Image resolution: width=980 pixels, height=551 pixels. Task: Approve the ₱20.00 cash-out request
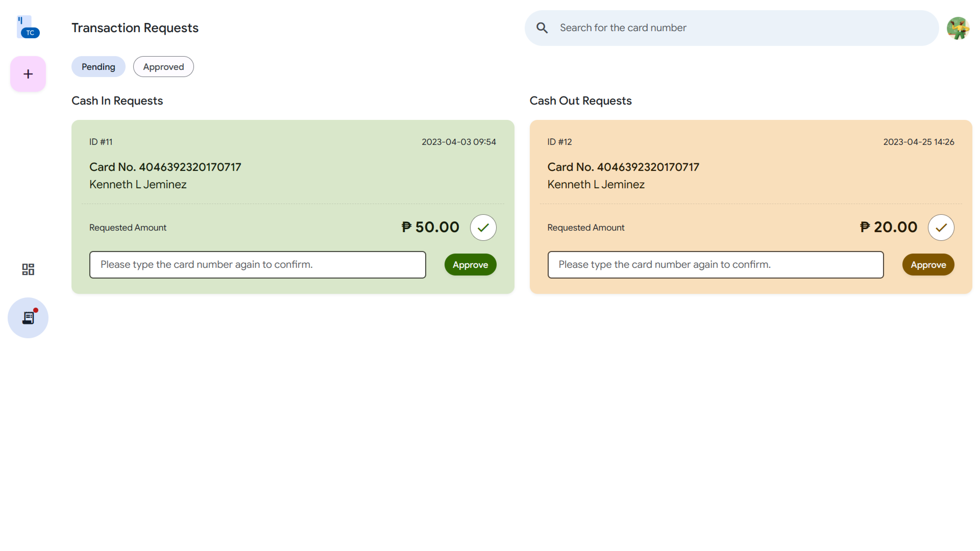pyautogui.click(x=928, y=265)
